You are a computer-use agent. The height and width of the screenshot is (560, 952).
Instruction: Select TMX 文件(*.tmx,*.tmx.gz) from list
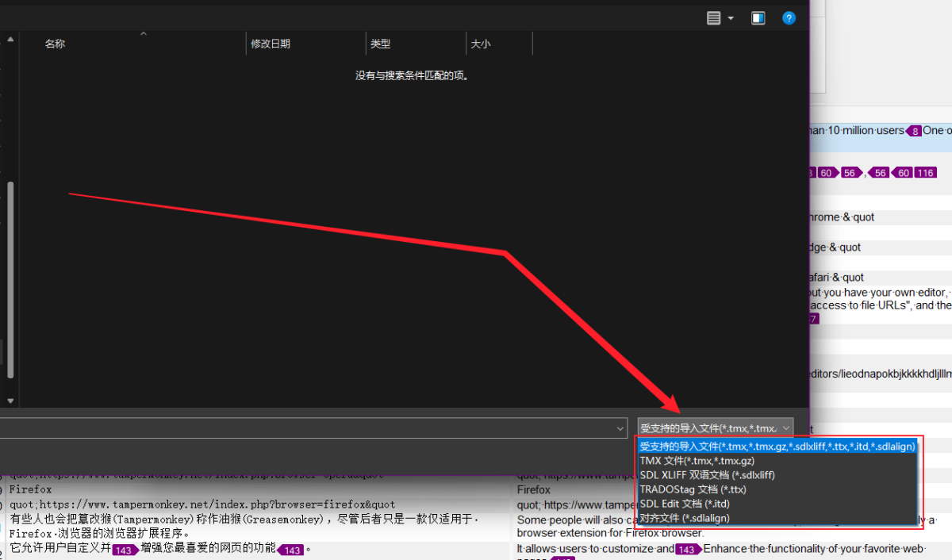coord(697,461)
